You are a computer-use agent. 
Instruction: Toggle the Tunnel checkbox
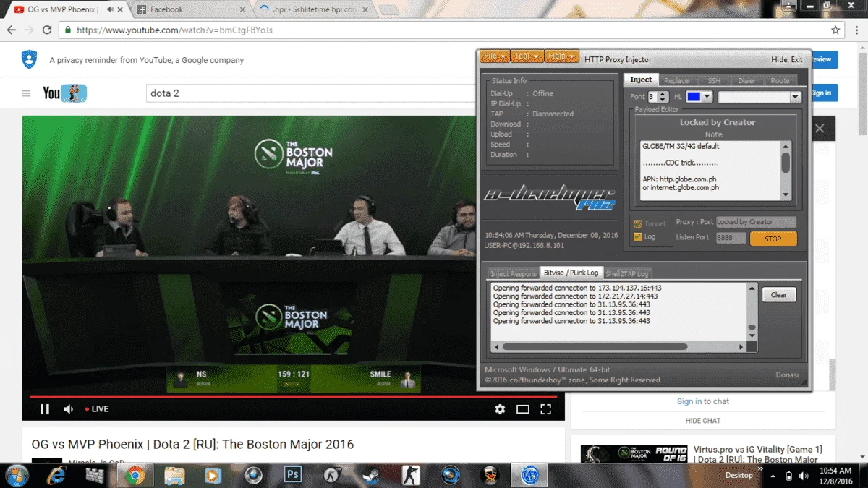[x=637, y=223]
